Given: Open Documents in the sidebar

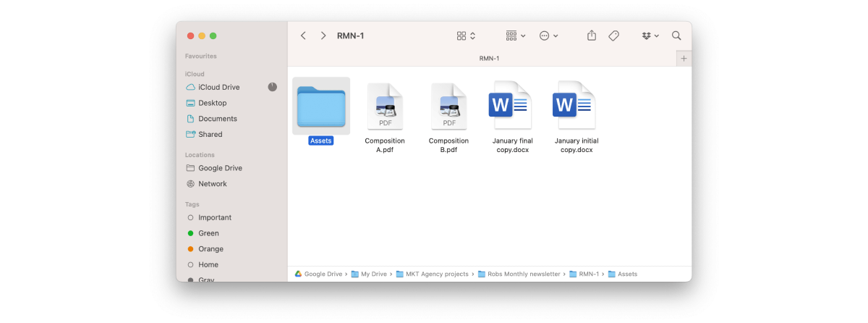Looking at the screenshot, I should (211, 119).
